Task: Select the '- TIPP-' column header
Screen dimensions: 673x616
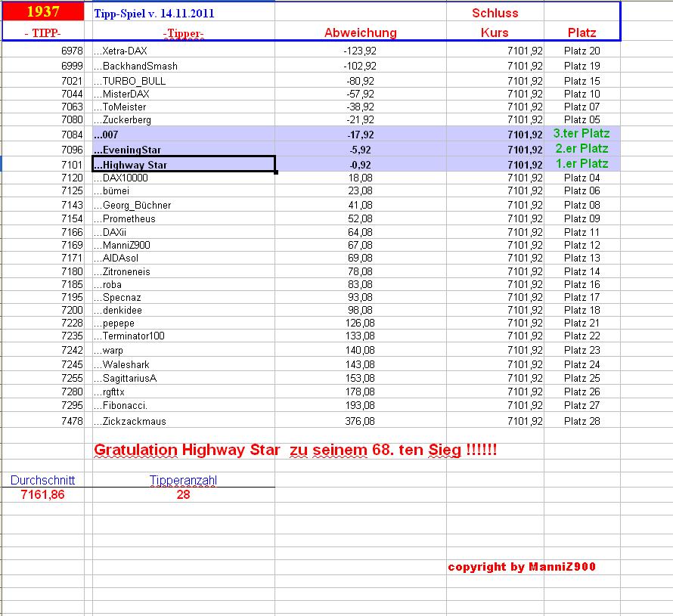Action: point(43,33)
